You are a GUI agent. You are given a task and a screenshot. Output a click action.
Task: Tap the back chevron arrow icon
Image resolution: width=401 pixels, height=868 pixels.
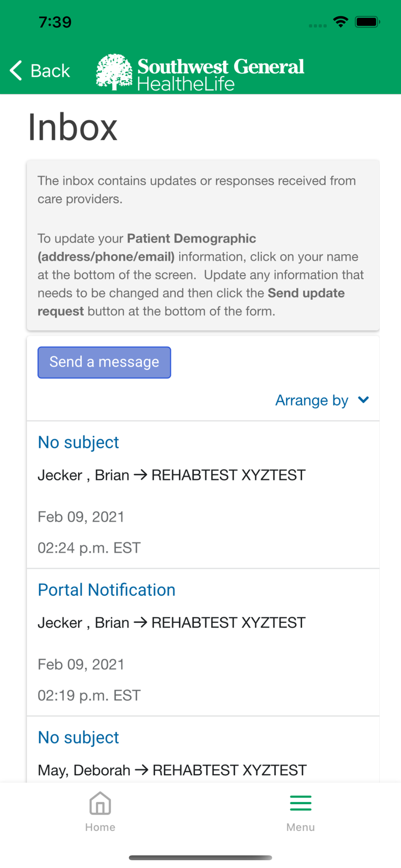point(16,70)
